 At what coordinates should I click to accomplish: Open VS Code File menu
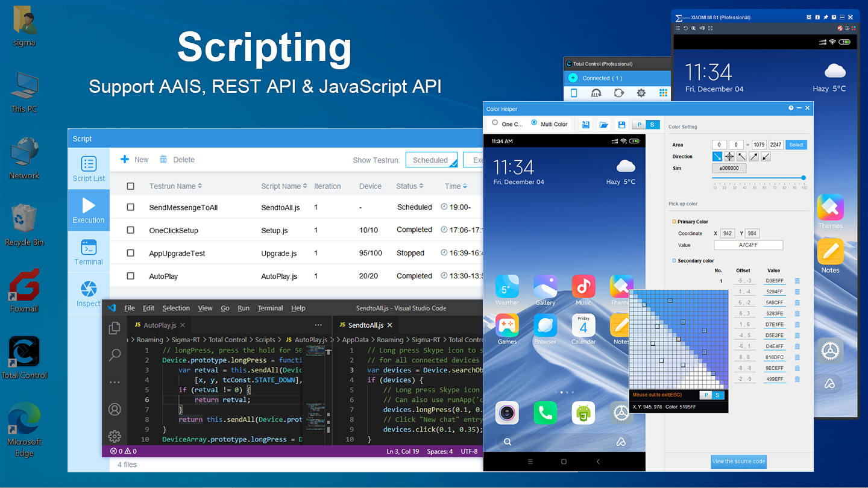point(130,308)
